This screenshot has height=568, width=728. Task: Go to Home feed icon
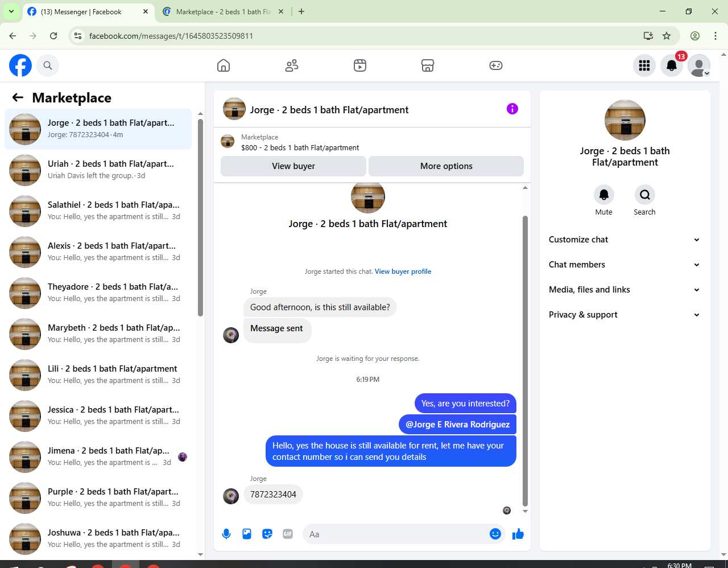point(224,65)
